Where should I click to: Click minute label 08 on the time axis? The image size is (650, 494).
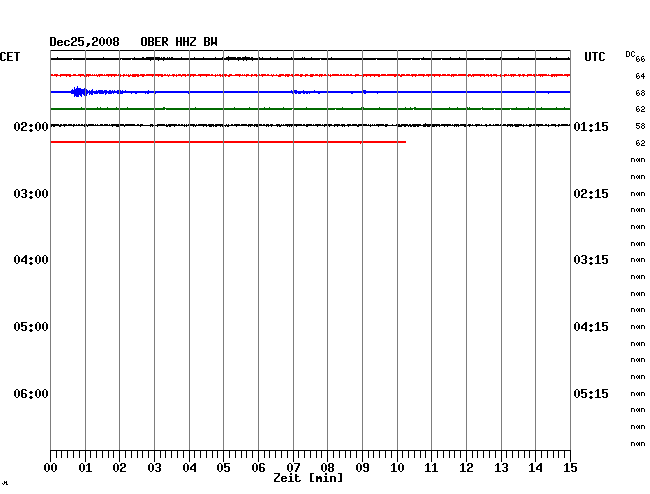pyautogui.click(x=327, y=468)
